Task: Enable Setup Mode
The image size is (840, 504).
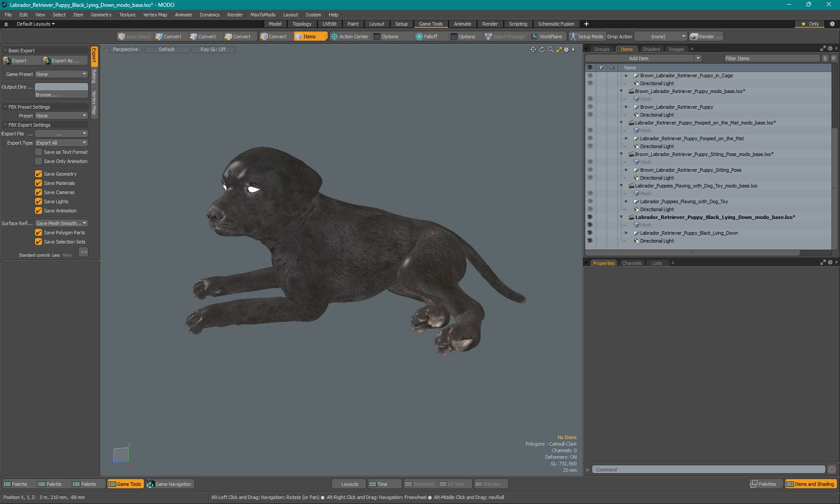Action: click(586, 36)
